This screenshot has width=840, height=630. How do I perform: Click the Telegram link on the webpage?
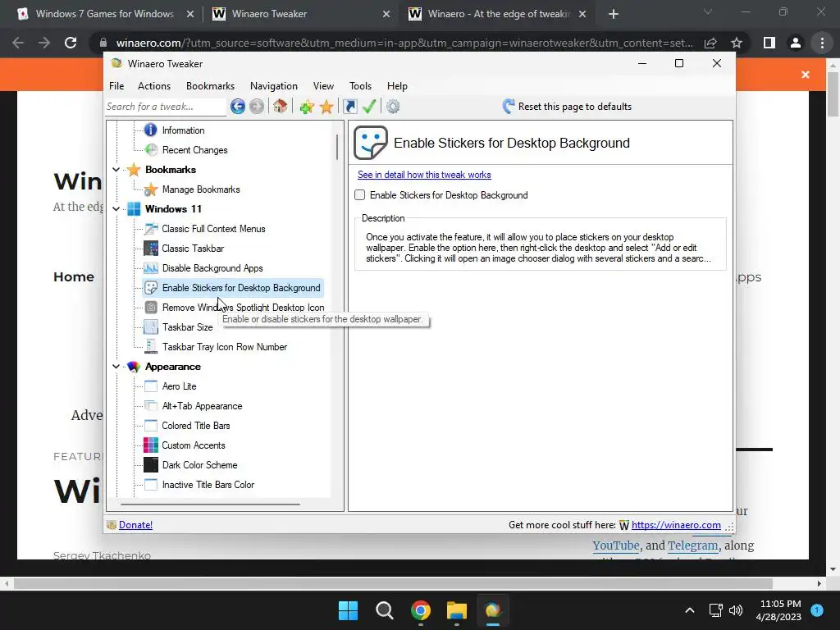pyautogui.click(x=692, y=546)
